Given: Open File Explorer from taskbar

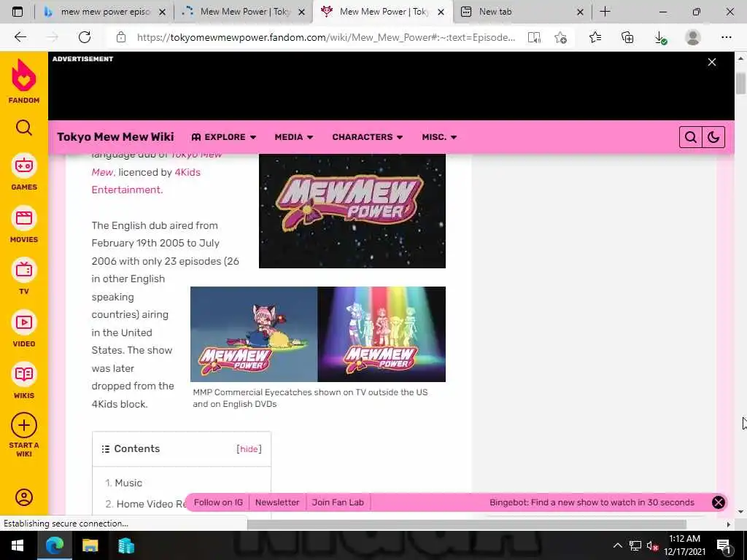Looking at the screenshot, I should (x=90, y=545).
